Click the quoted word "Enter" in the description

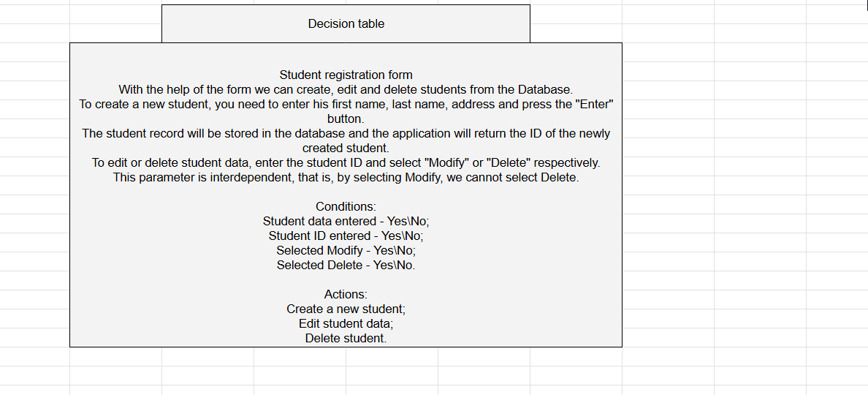click(594, 104)
